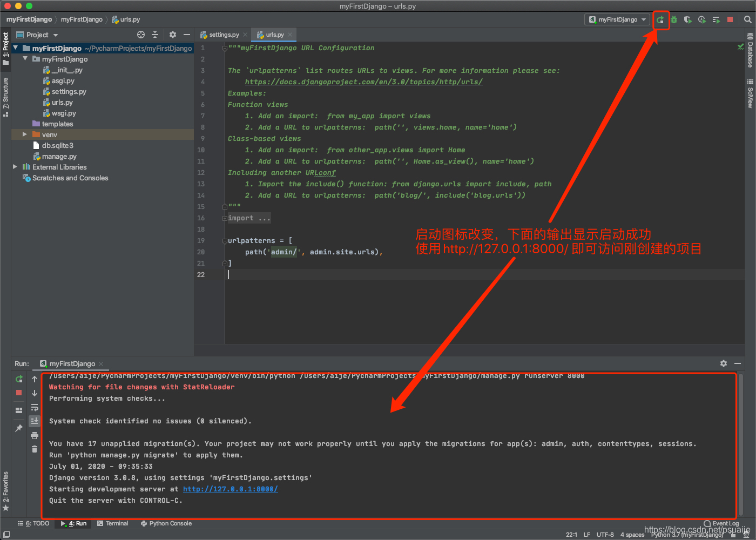The height and width of the screenshot is (540, 756).
Task: Collapse the inner myFirstDjango package folder
Action: (x=25, y=59)
